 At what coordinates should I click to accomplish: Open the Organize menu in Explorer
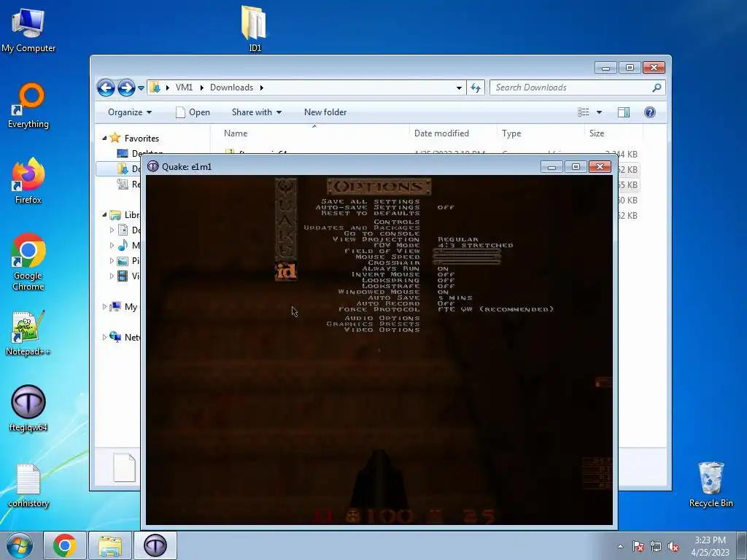click(130, 112)
